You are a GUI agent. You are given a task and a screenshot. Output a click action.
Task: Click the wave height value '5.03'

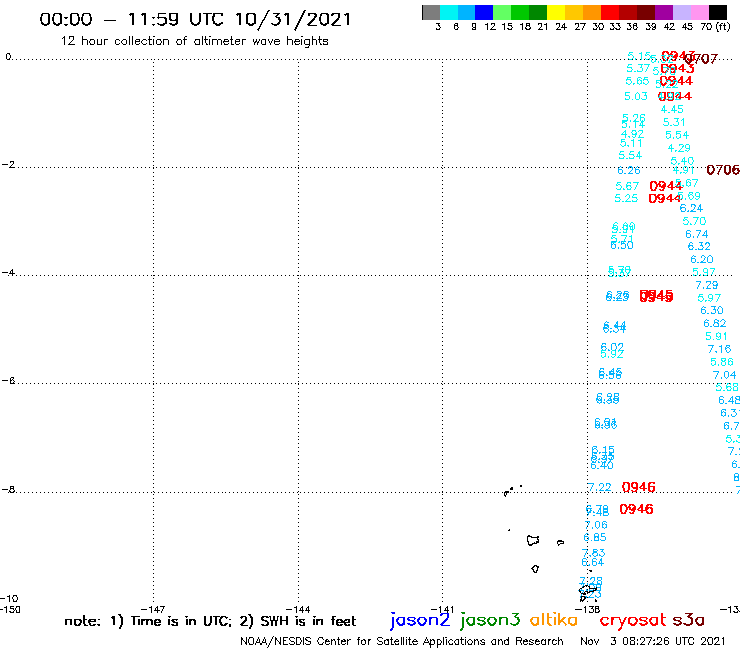coord(636,96)
